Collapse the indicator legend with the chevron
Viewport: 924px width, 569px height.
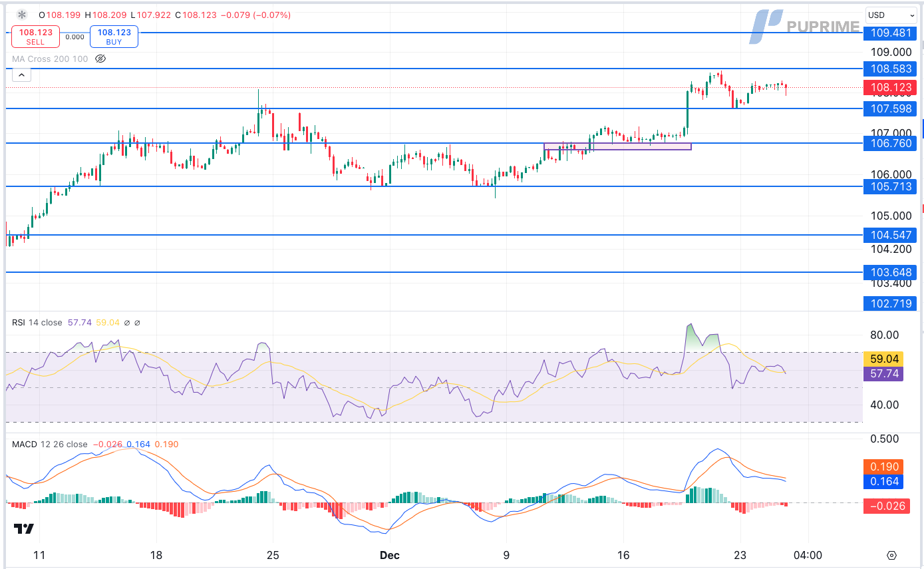tap(21, 75)
